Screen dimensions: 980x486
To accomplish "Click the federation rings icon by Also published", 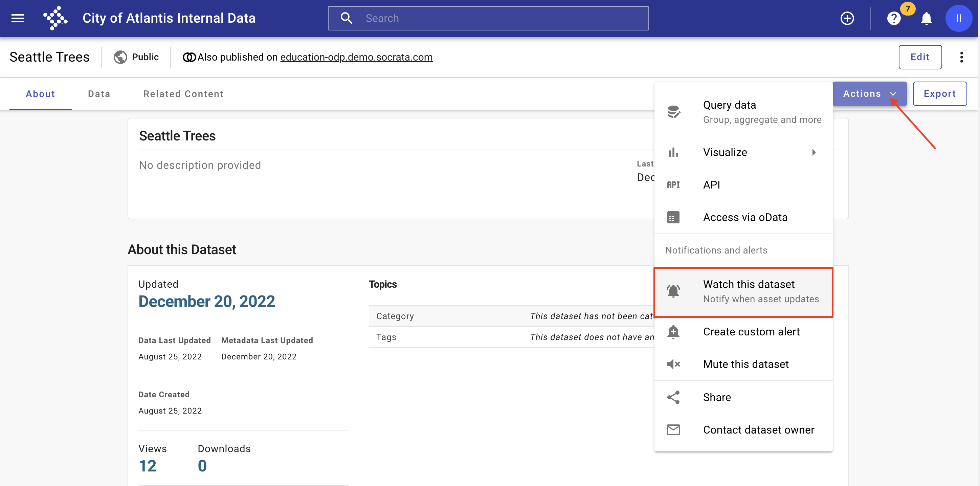I will point(189,57).
